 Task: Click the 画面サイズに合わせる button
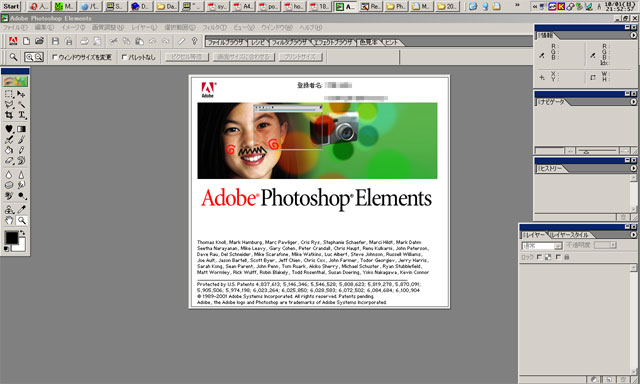pos(244,57)
